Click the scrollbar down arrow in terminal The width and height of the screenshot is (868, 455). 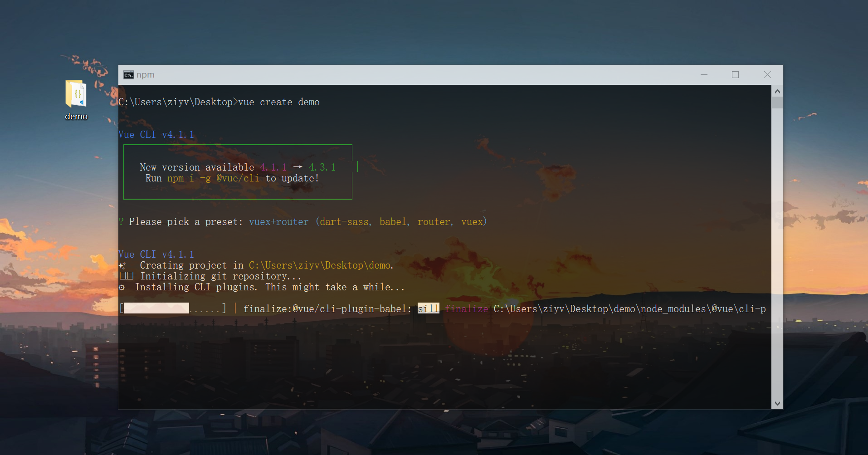click(x=777, y=403)
